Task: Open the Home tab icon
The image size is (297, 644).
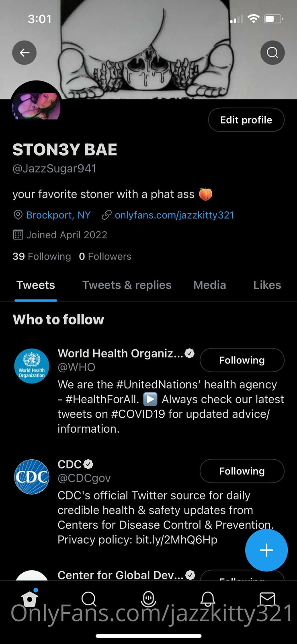Action: [30, 599]
